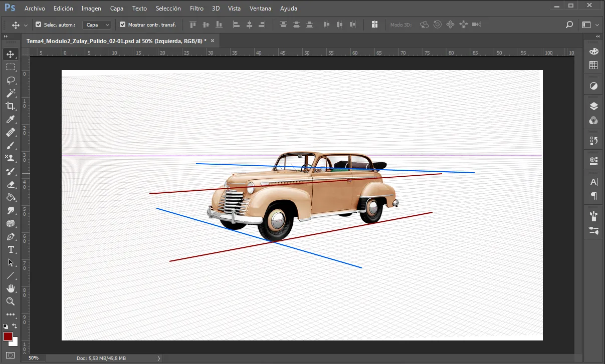Select the Horizontal Type tool
Screen dimensions: 605x364
click(x=11, y=249)
